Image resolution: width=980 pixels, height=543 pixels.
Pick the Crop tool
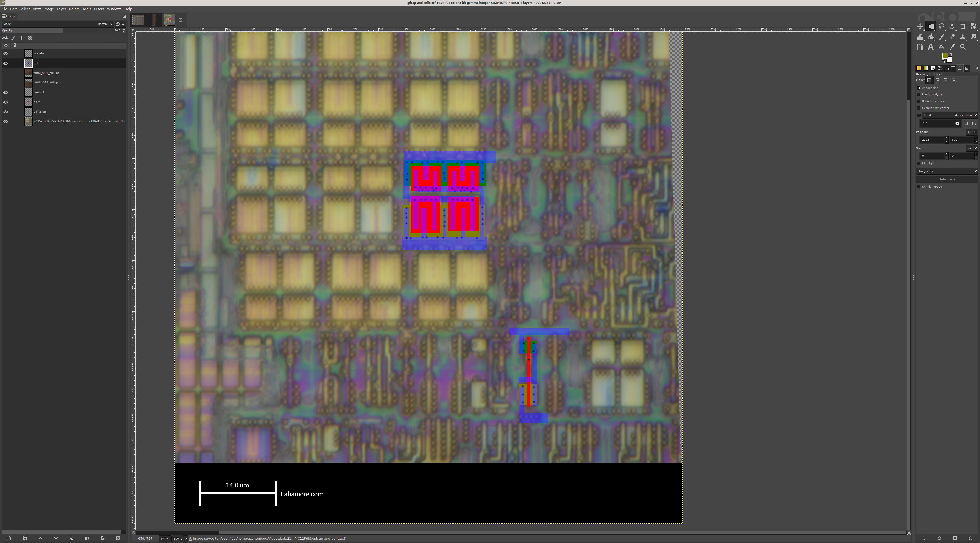[x=962, y=27]
